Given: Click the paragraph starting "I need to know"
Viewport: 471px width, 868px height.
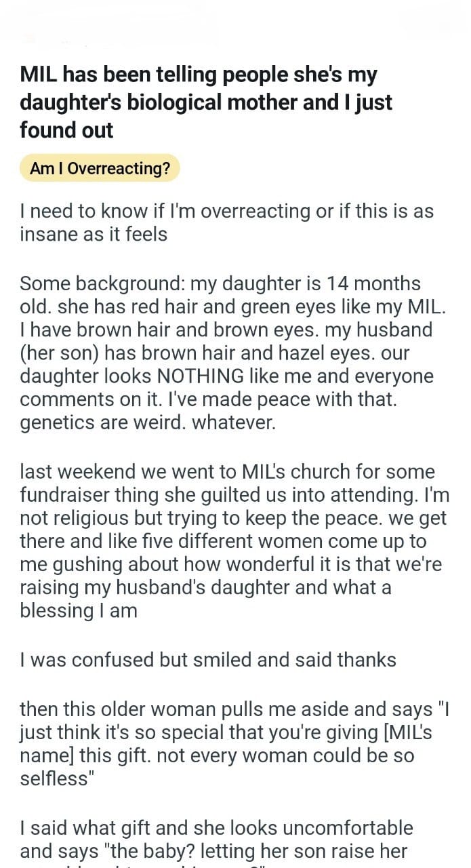Looking at the screenshot, I should [x=226, y=223].
